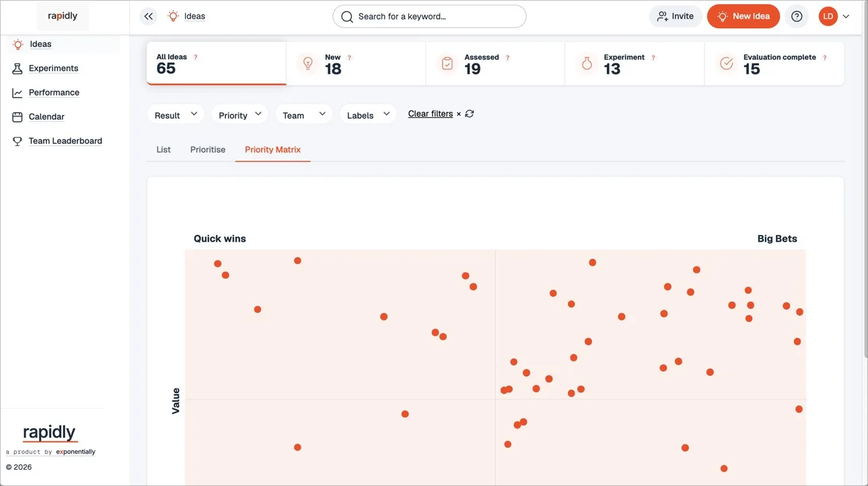This screenshot has width=868, height=486.
Task: Filter by New 18 ideas card
Action: tap(356, 63)
